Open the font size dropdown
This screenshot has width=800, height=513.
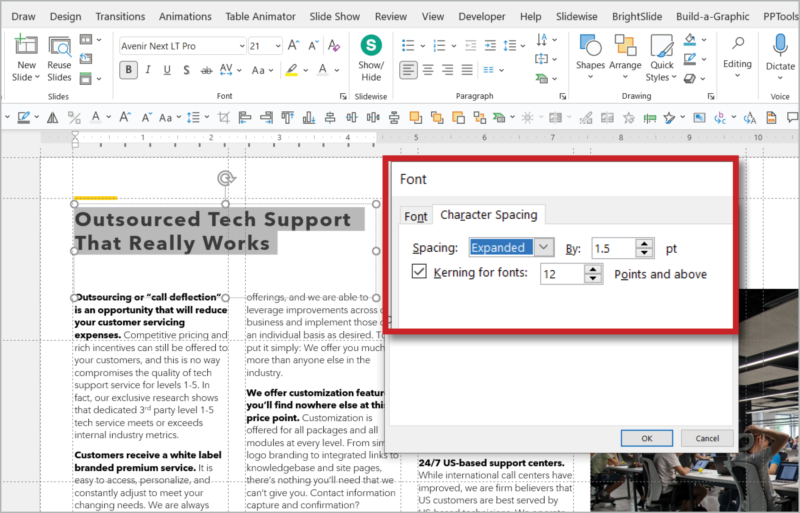(278, 46)
